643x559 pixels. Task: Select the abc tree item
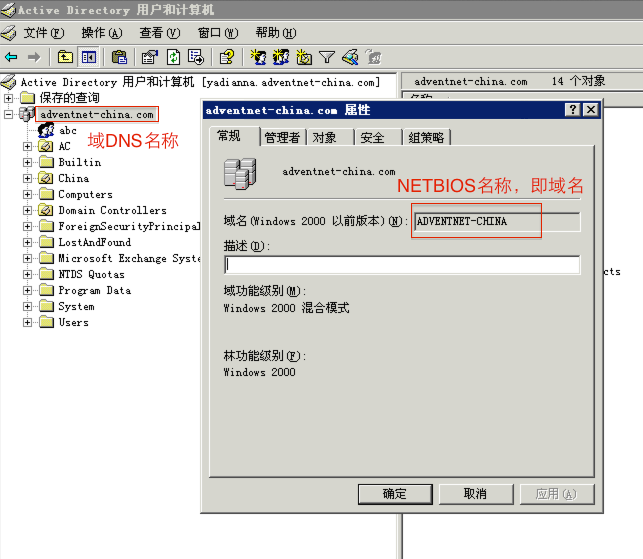pyautogui.click(x=68, y=130)
